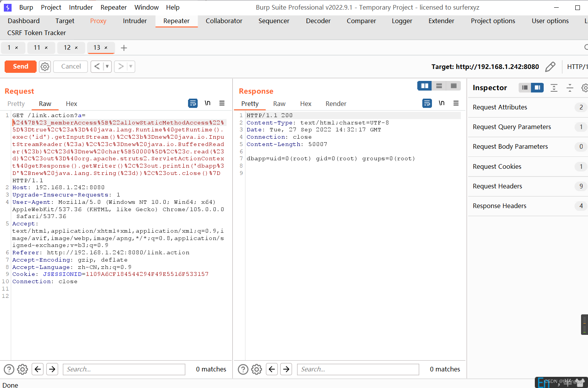This screenshot has height=388, width=588.
Task: Open Repeater send settings gear
Action: pyautogui.click(x=45, y=67)
